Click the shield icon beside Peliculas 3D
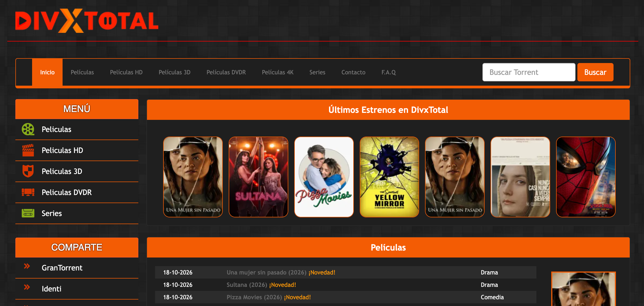This screenshot has width=644, height=306. (28, 171)
